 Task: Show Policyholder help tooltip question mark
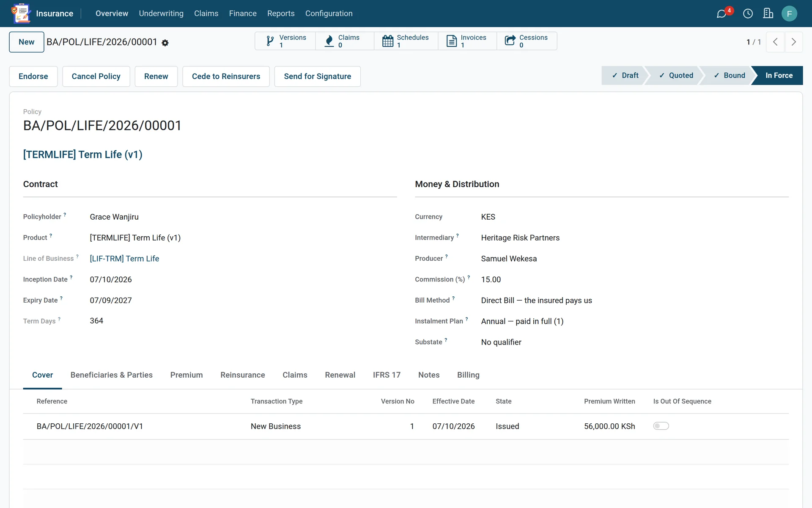click(65, 215)
